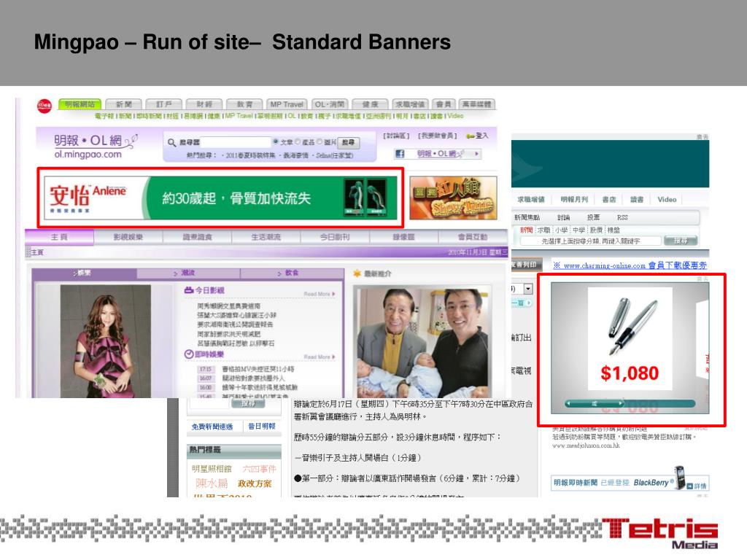Open the dropdown arrow left of the pen ad
This screenshot has height=560, width=747.
tap(528, 289)
